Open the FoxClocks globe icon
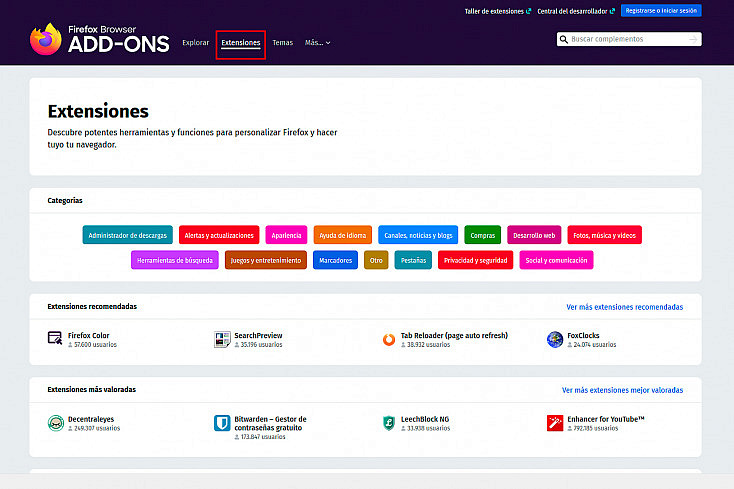 click(x=555, y=339)
